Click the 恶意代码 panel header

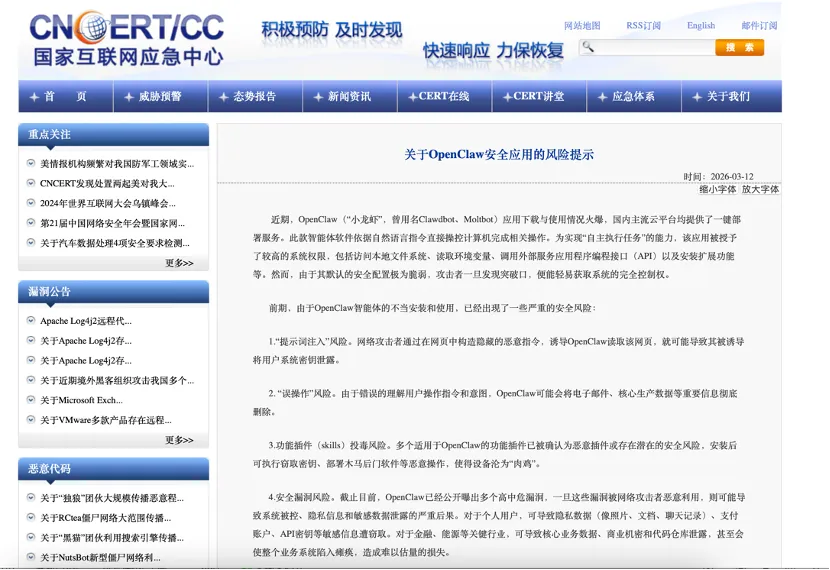(x=113, y=469)
